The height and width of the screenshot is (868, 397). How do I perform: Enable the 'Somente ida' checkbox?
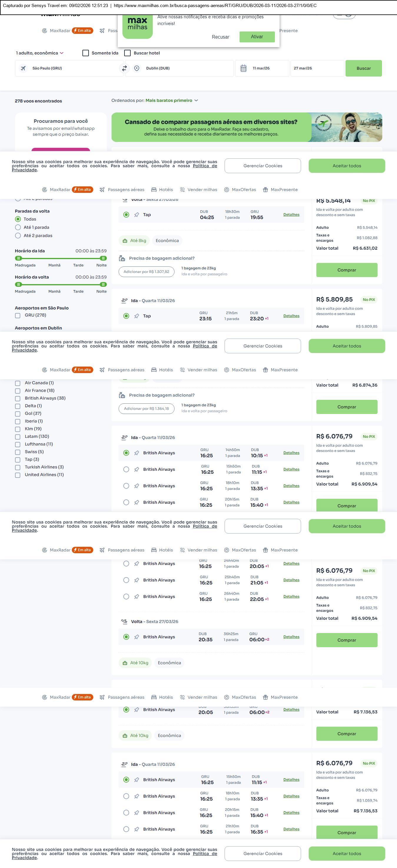click(x=86, y=53)
